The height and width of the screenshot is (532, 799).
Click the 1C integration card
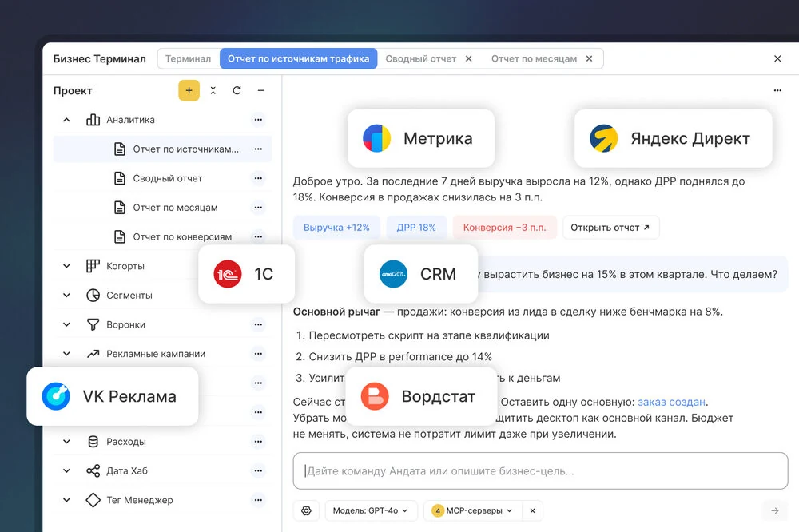247,274
